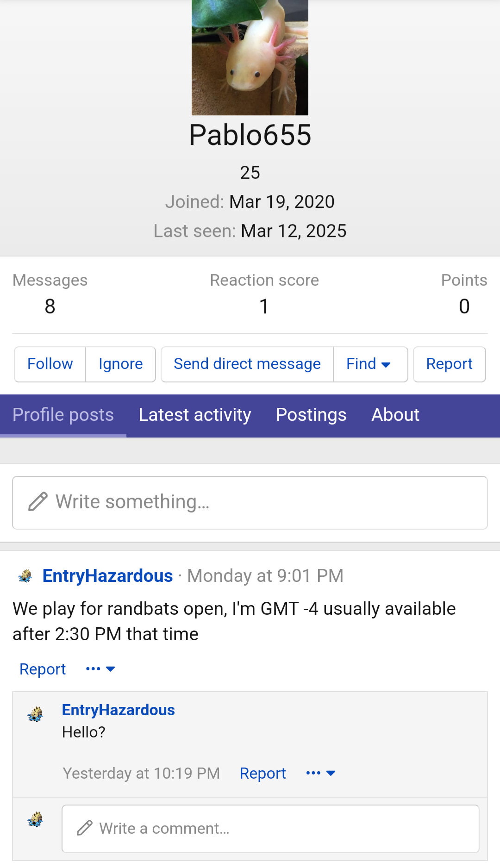The width and height of the screenshot is (500, 868).
Task: Report the randbats open profile post
Action: pos(43,669)
